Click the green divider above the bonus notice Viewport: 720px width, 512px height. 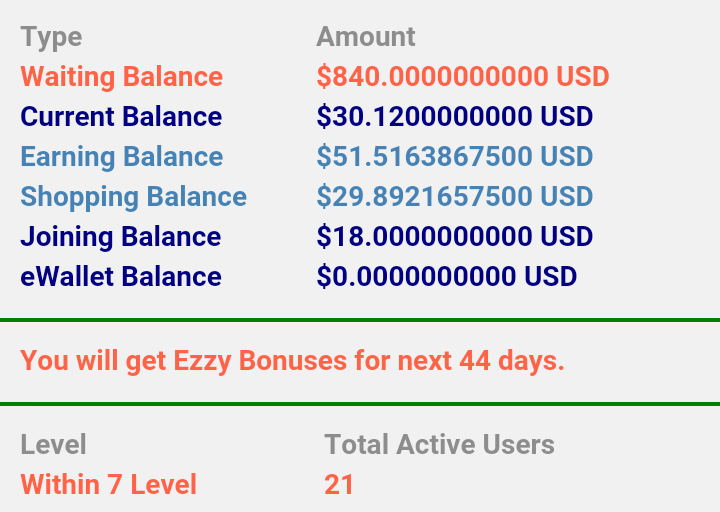coord(360,320)
